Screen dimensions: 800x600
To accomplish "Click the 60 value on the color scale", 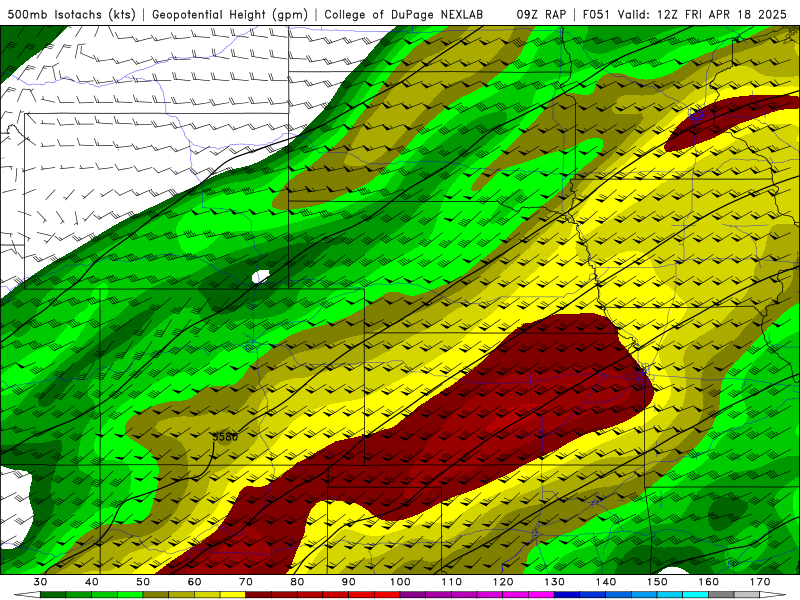I will pyautogui.click(x=194, y=582).
